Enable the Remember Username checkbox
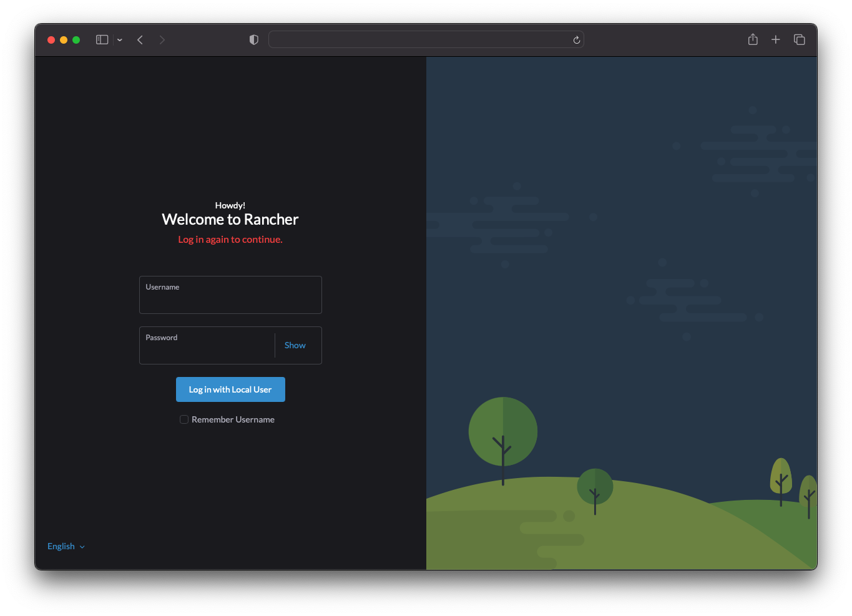 pyautogui.click(x=184, y=419)
